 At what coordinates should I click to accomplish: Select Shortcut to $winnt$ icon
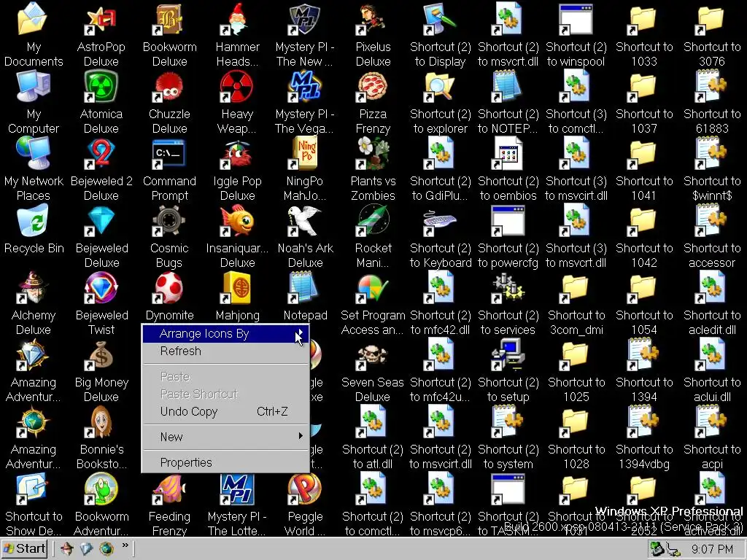(712, 153)
